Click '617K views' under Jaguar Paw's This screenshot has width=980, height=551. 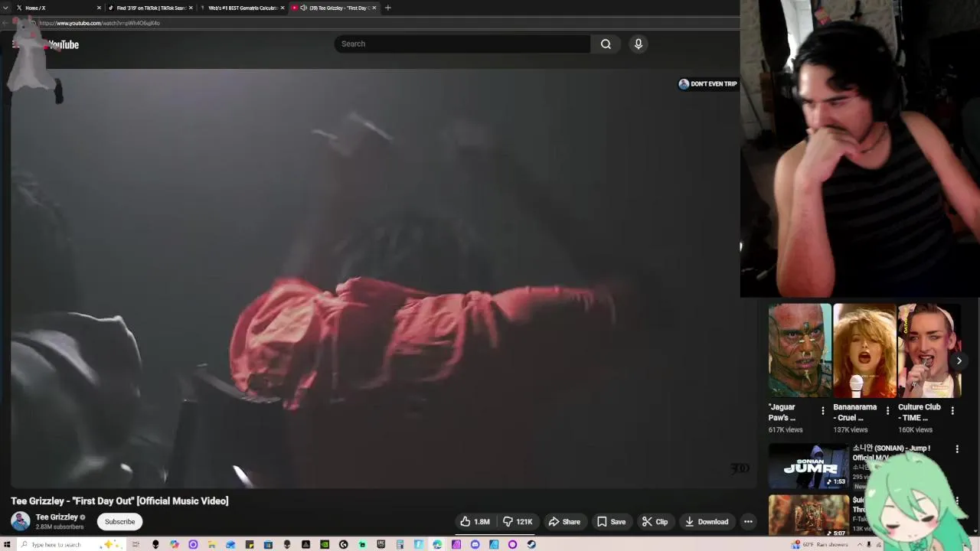coord(786,430)
